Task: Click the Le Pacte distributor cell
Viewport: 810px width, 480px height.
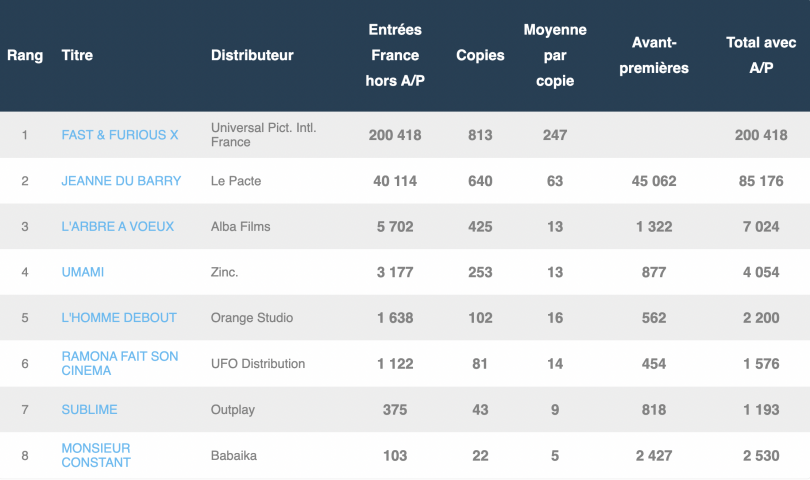Action: point(237,181)
